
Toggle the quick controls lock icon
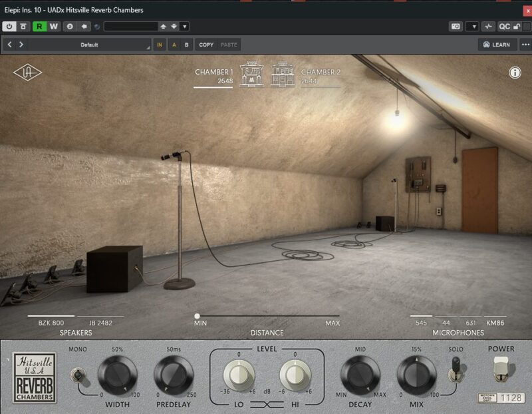pyautogui.click(x=517, y=27)
